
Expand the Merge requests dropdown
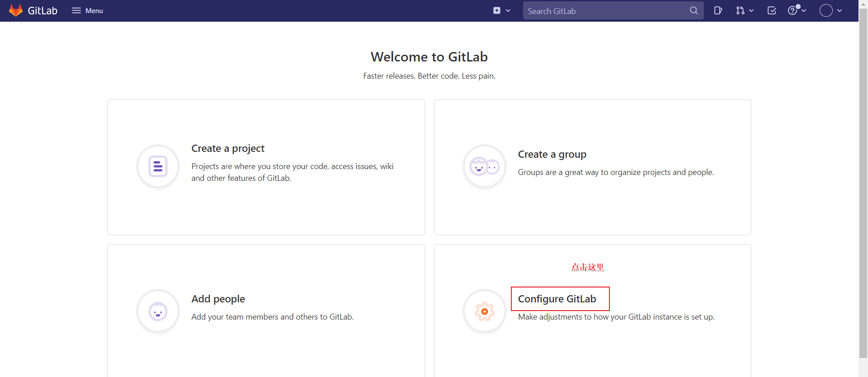click(744, 10)
